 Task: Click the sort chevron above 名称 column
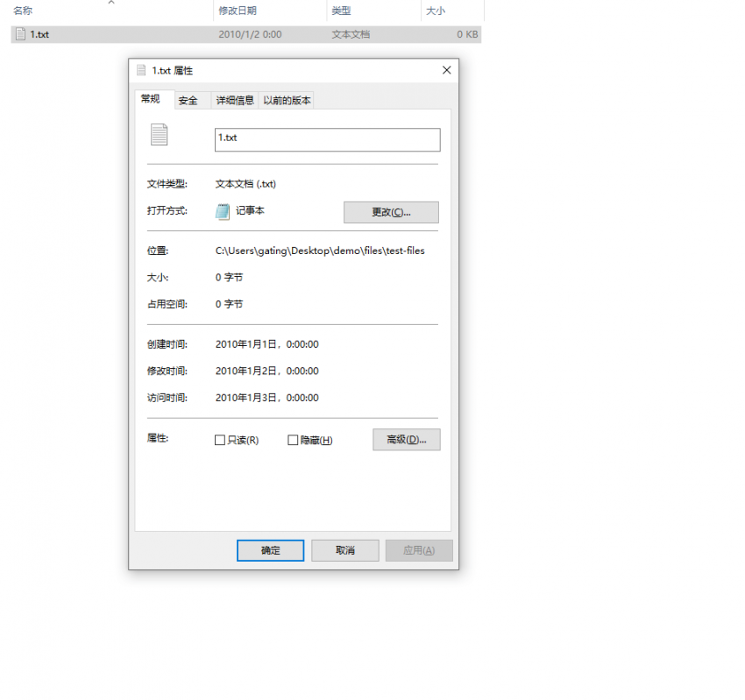pos(111,3)
